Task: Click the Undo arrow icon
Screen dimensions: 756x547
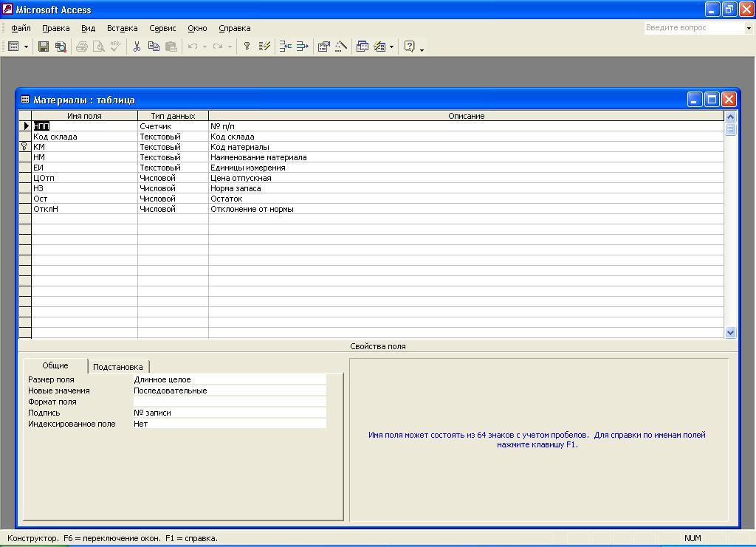Action: tap(193, 47)
